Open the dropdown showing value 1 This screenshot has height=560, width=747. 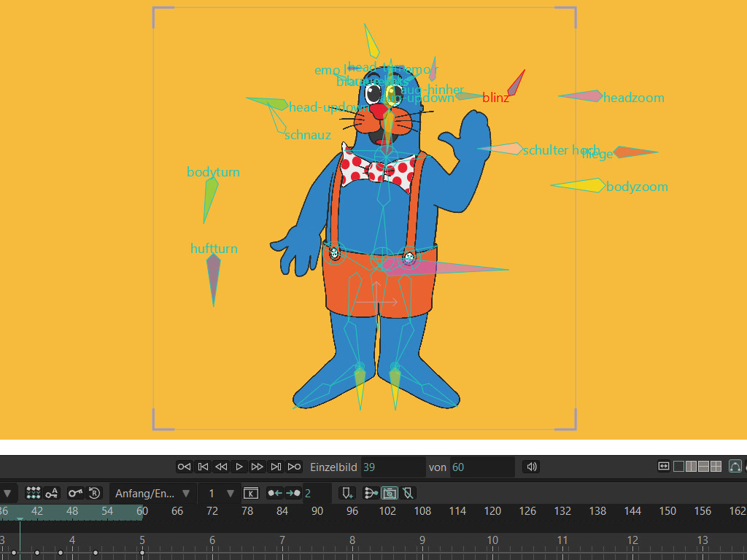coord(220,494)
